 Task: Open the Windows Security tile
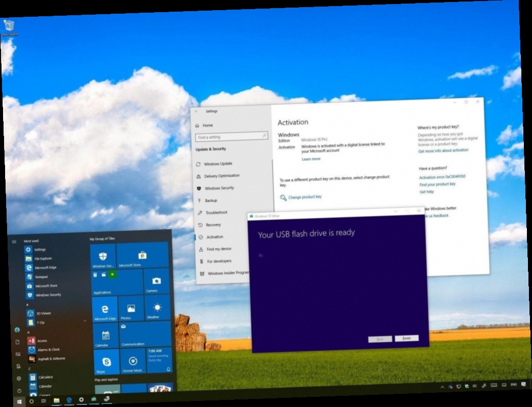click(x=103, y=256)
